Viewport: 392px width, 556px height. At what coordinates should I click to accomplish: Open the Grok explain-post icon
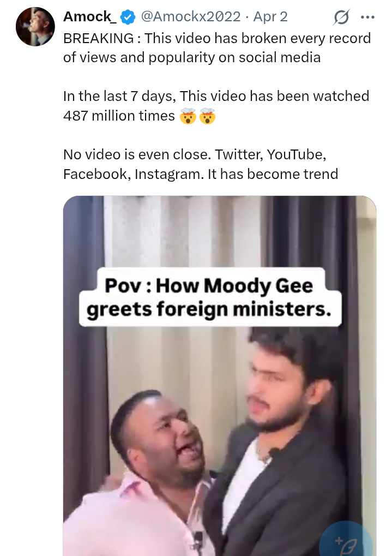pyautogui.click(x=341, y=18)
